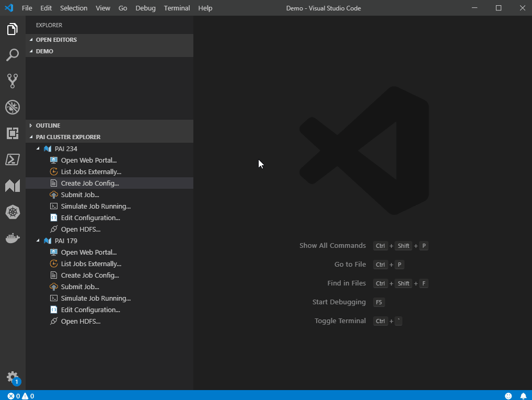532x400 pixels.
Task: Collapse the PAI 234 tree node arrow
Action: click(38, 148)
